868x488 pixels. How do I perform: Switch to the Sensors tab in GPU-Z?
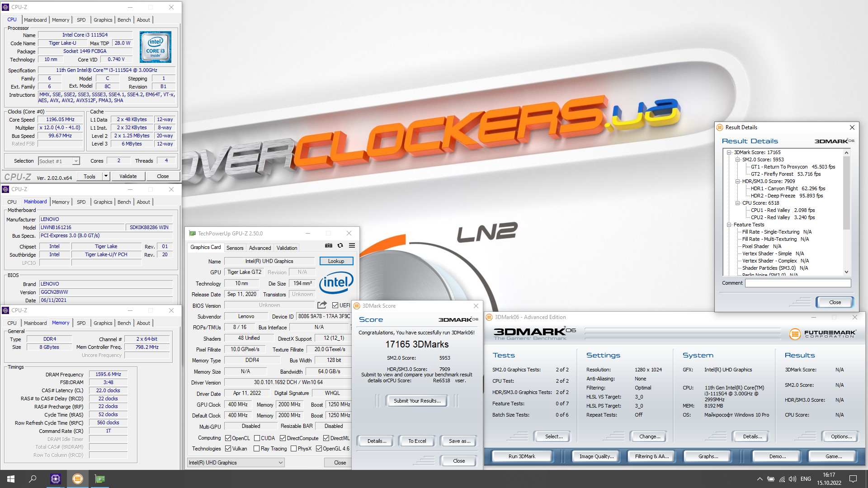235,248
